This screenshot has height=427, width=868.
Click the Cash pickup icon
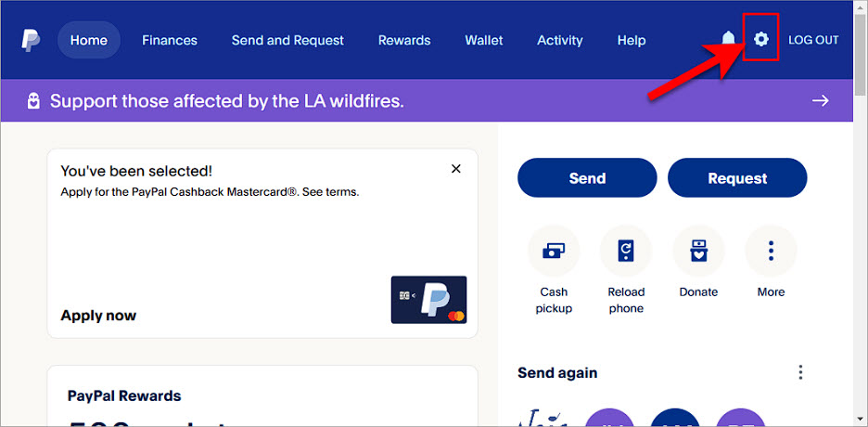point(554,252)
